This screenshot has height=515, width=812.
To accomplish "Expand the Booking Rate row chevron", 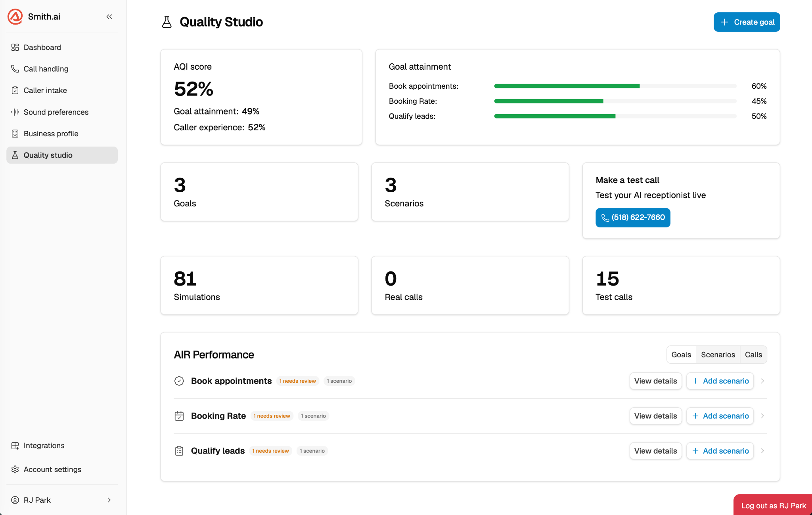I will point(762,416).
